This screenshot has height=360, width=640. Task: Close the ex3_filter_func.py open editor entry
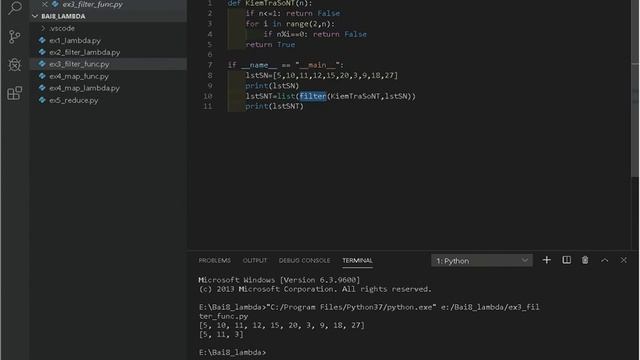[x=44, y=4]
